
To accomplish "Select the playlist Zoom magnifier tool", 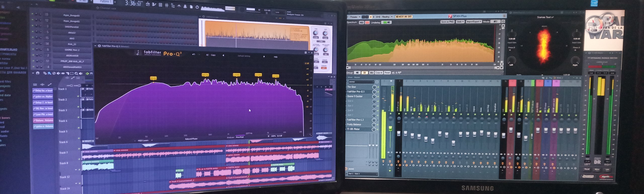I will coord(76,74).
